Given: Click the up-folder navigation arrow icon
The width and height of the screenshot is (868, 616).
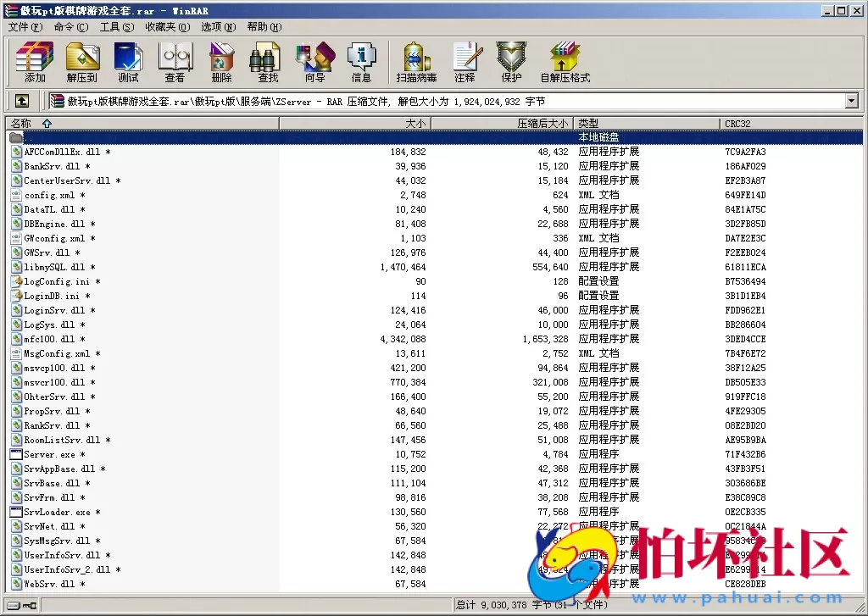Looking at the screenshot, I should [21, 100].
